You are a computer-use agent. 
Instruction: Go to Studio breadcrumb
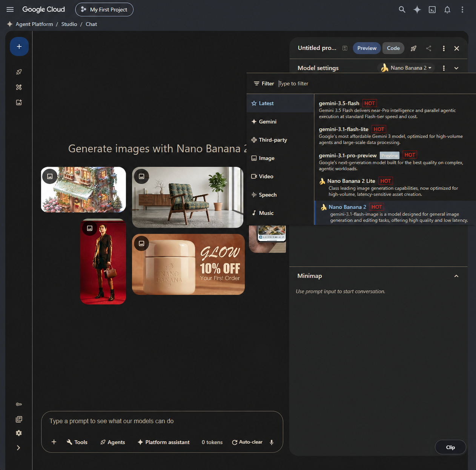(x=69, y=24)
